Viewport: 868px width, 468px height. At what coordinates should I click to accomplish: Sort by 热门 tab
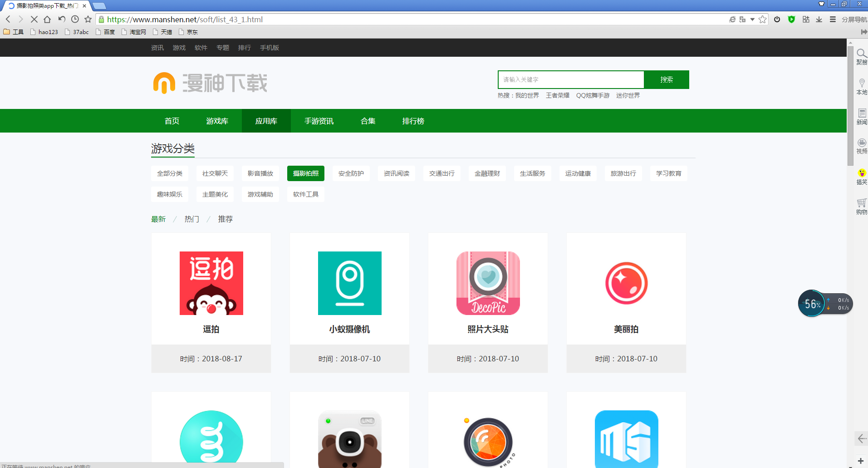(192, 219)
